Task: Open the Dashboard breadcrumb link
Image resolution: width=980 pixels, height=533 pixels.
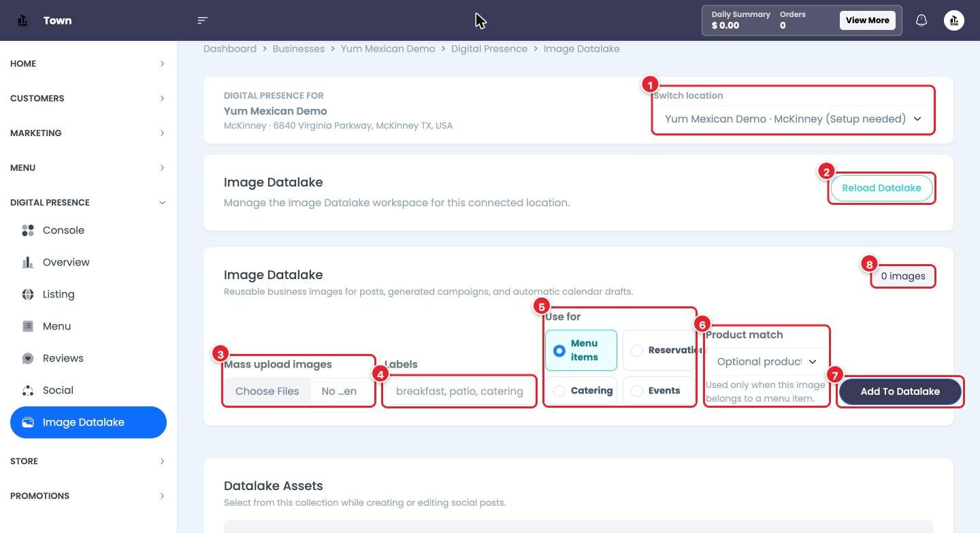Action: click(230, 49)
